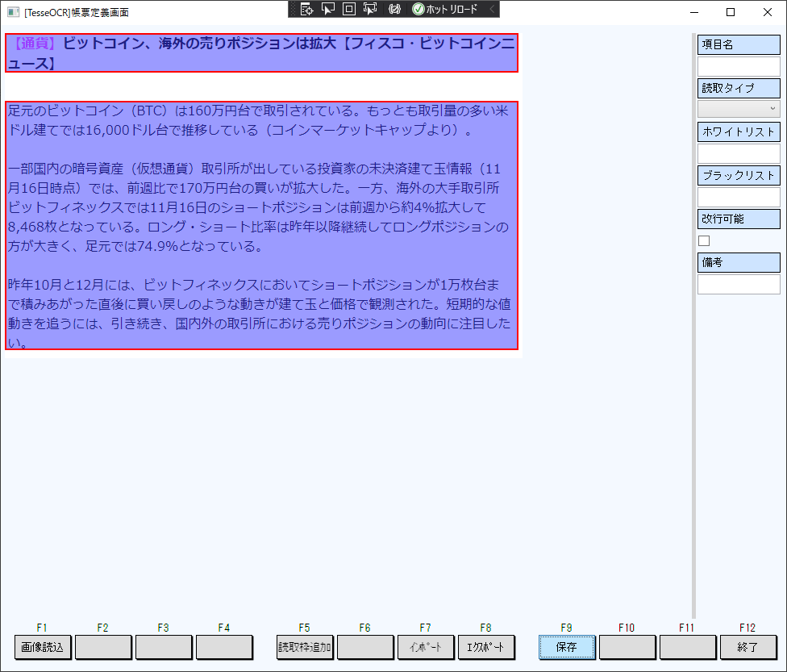Click the エクスポート F8 button

pyautogui.click(x=486, y=647)
